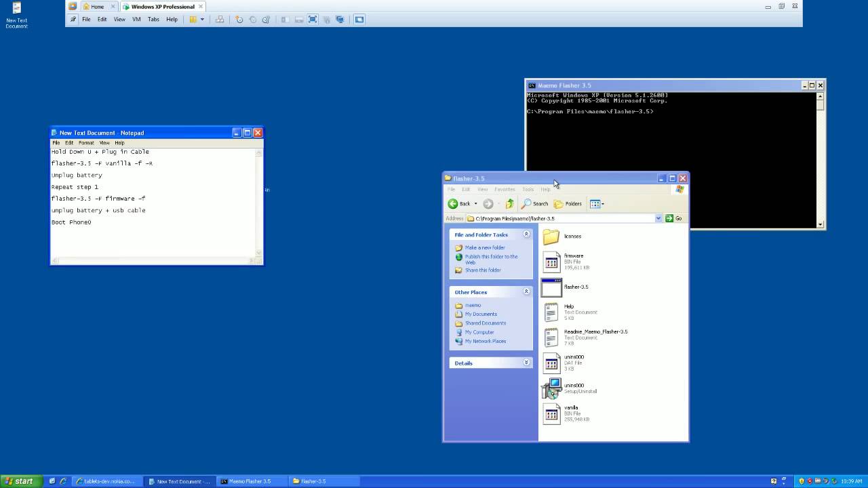This screenshot has width=868, height=488.
Task: Click the Up folder icon in Explorer toolbar
Action: 510,203
